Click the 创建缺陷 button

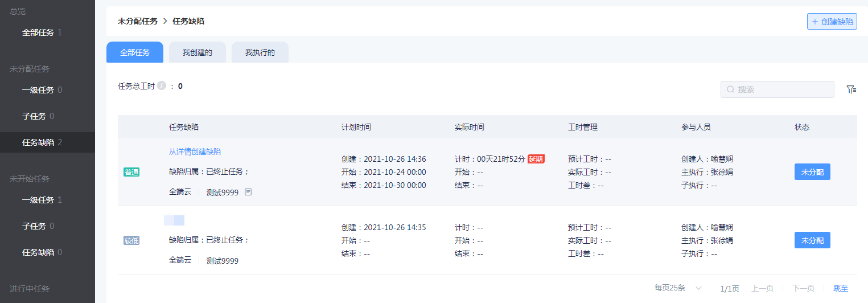coord(832,21)
